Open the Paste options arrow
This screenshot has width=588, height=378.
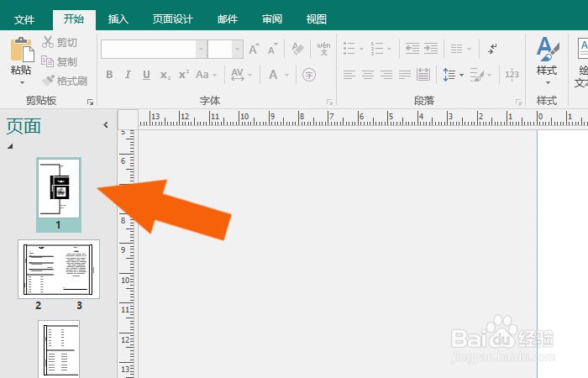click(22, 82)
